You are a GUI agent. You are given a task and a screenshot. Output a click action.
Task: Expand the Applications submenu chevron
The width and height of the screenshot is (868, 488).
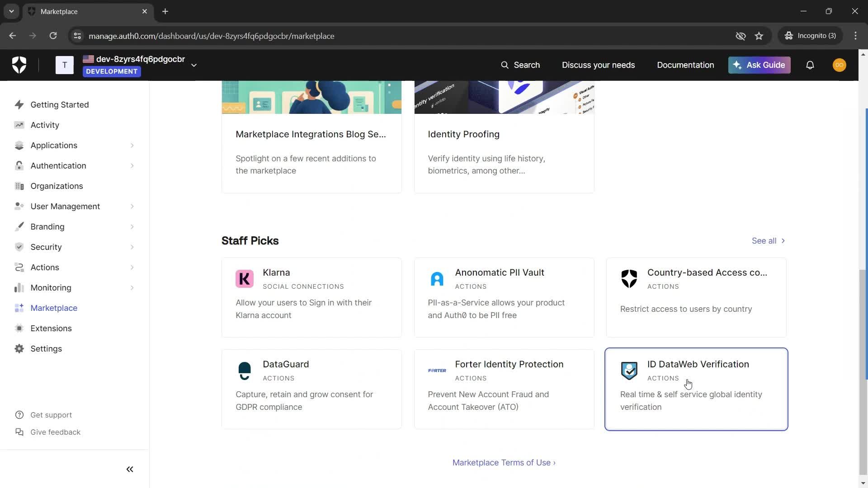pyautogui.click(x=132, y=145)
